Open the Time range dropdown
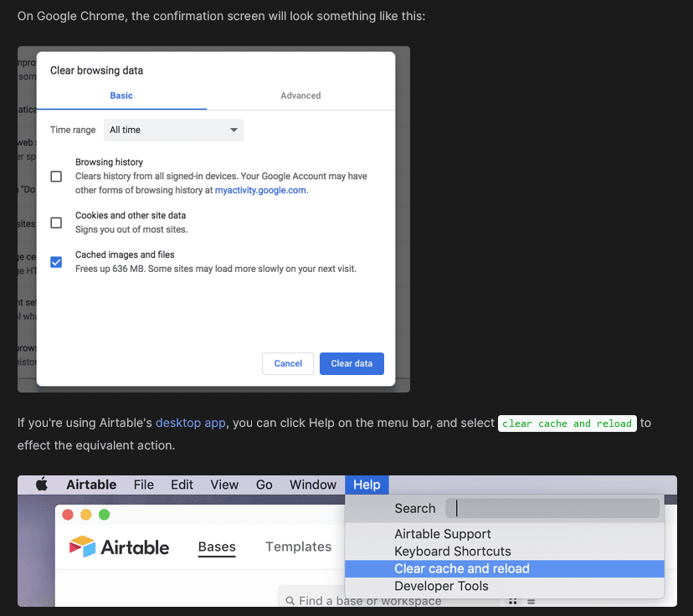The width and height of the screenshot is (693, 616). (x=173, y=130)
